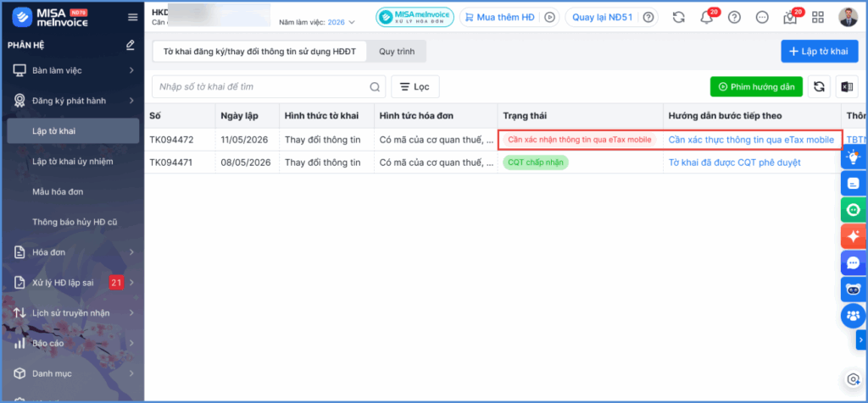The height and width of the screenshot is (403, 868).
Task: Select Tờ khai đăng ký/thay đổi thông tin tab
Action: click(259, 52)
